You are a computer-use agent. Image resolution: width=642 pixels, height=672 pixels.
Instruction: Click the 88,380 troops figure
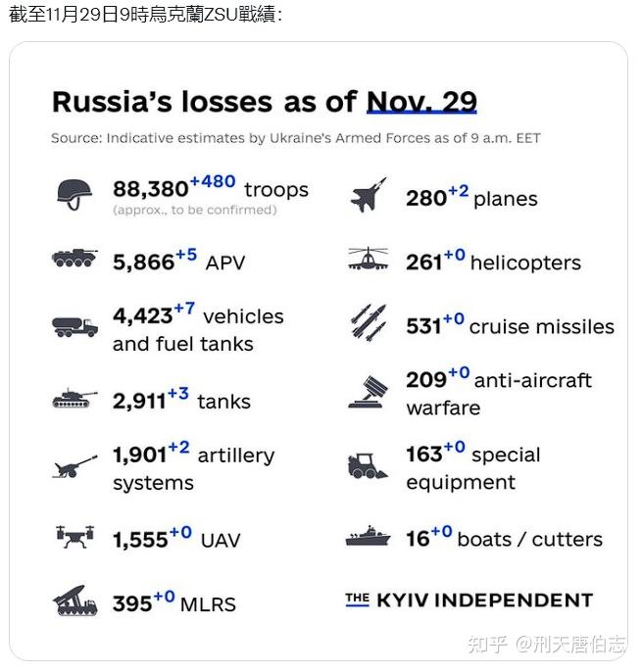point(150,189)
